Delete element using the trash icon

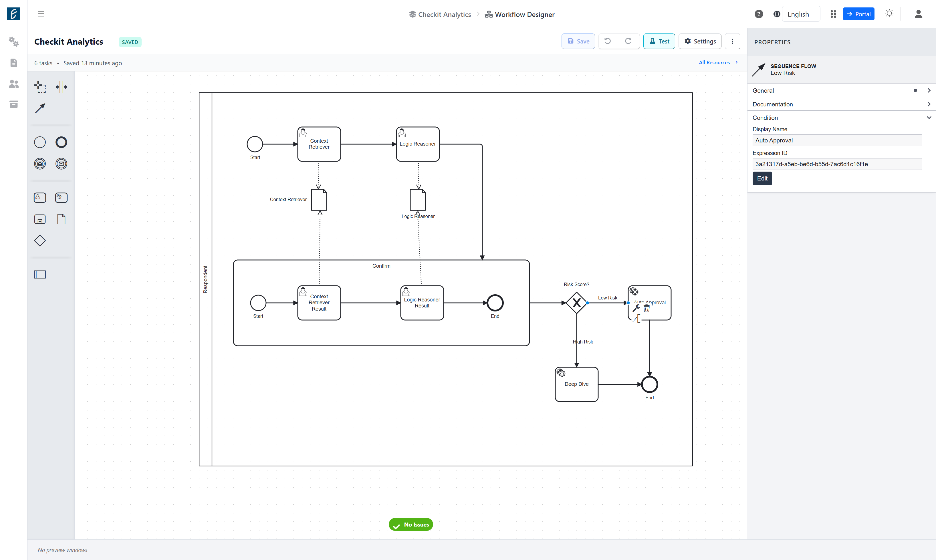(647, 309)
